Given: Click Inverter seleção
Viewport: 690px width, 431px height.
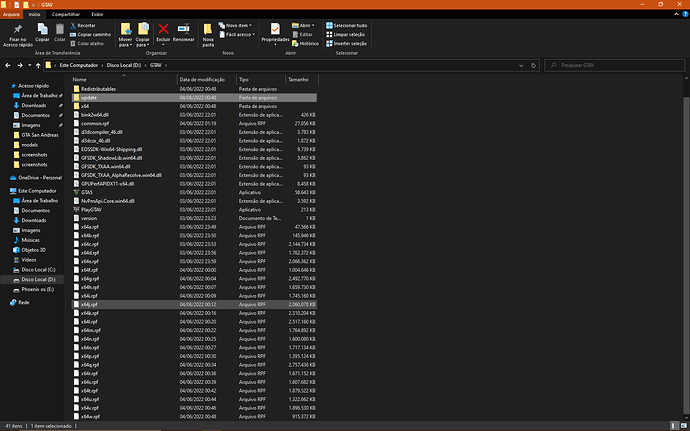Looking at the screenshot, I should click(346, 44).
